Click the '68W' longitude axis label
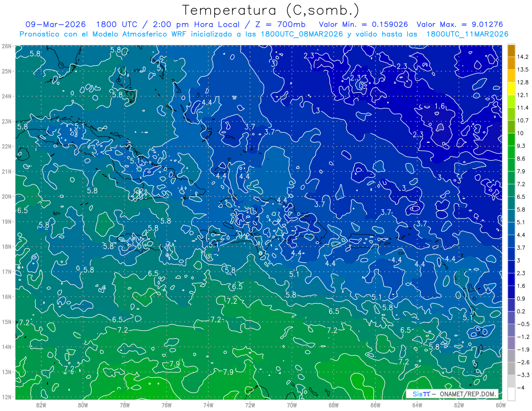This screenshot has height=411, width=532. [x=333, y=405]
